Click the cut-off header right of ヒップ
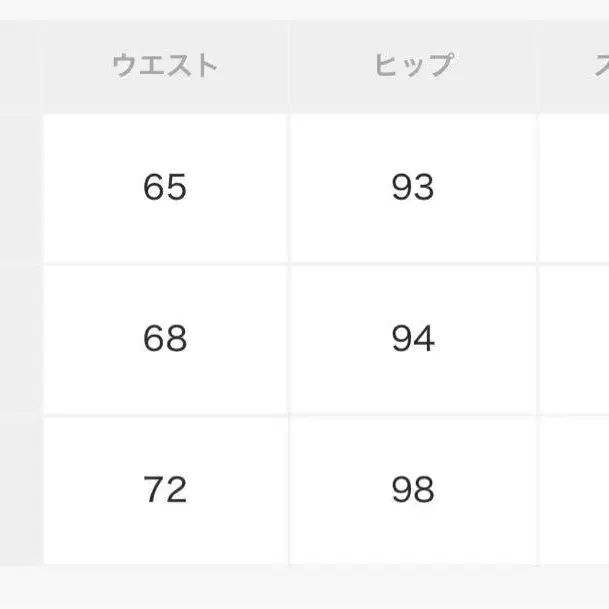This screenshot has height=609, width=609. coord(576,67)
